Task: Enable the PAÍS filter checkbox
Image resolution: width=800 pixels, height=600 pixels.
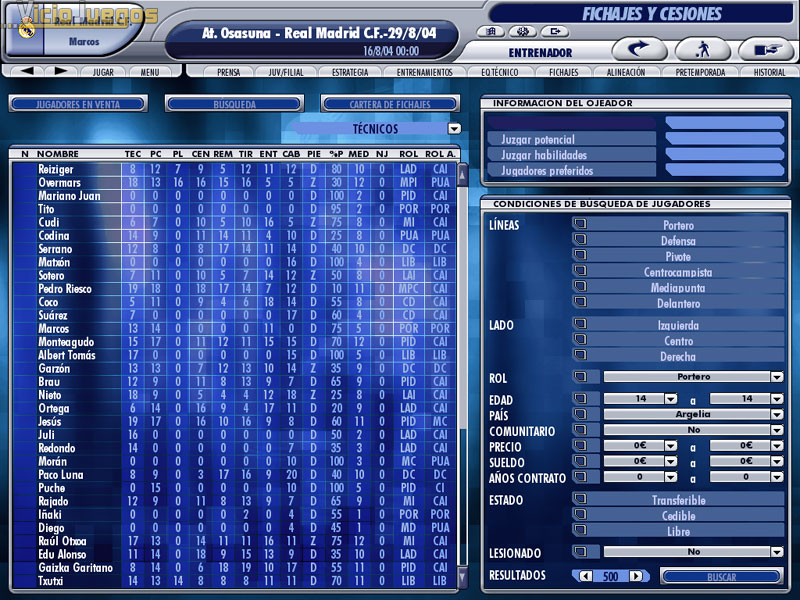Action: (580, 414)
